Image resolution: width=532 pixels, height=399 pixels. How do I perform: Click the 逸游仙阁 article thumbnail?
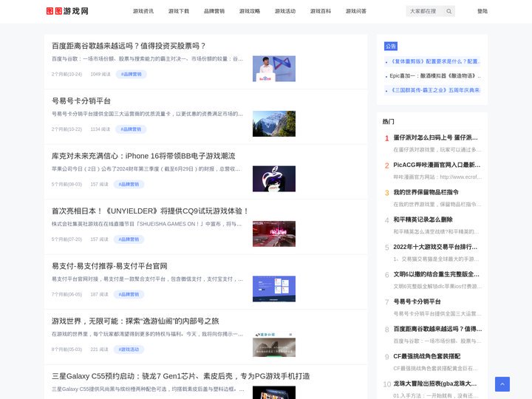coord(274,344)
